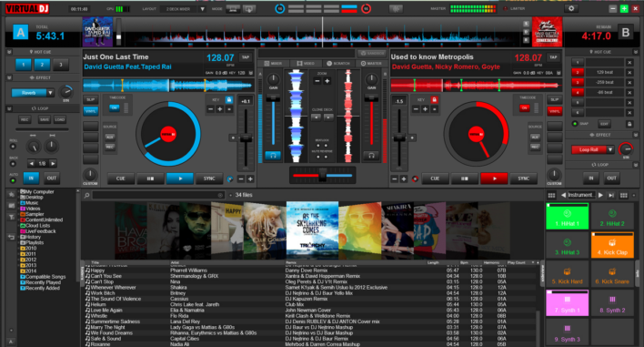Click the search magnifier icon in browser
This screenshot has width=644, height=347.
(87, 195)
